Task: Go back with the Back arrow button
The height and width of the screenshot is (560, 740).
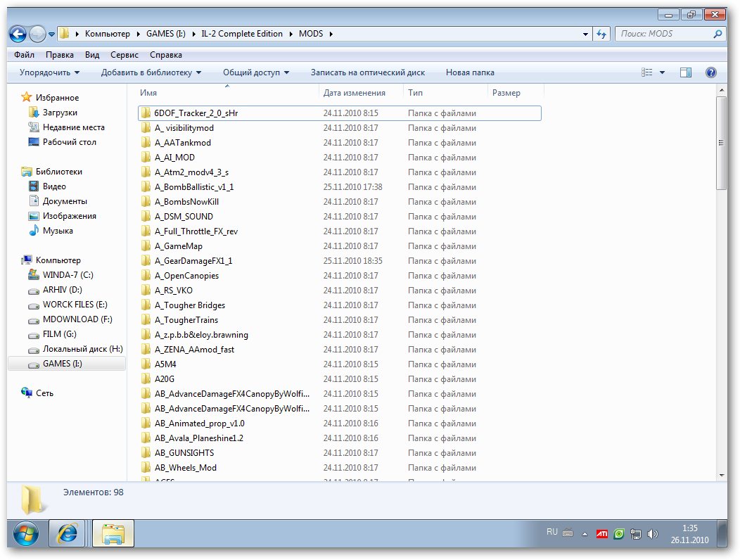Action: [18, 34]
